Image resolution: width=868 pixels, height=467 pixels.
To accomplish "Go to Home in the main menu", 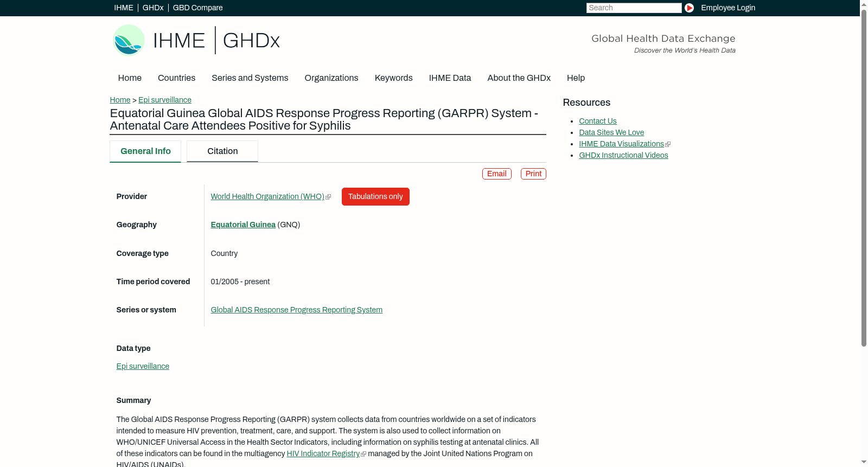I will (x=130, y=78).
